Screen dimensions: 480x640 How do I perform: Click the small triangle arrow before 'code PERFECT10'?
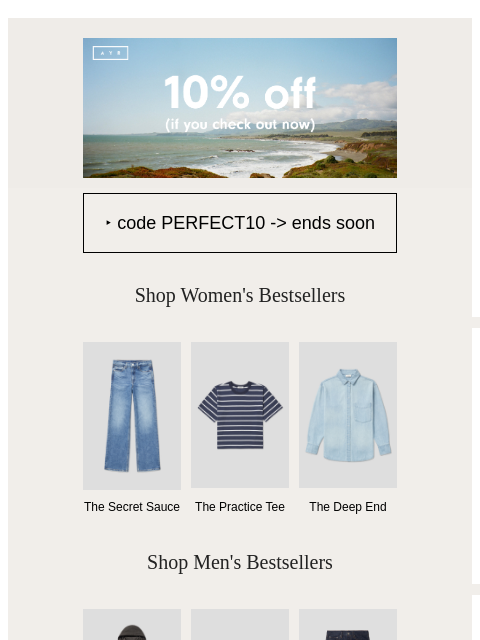point(108,223)
